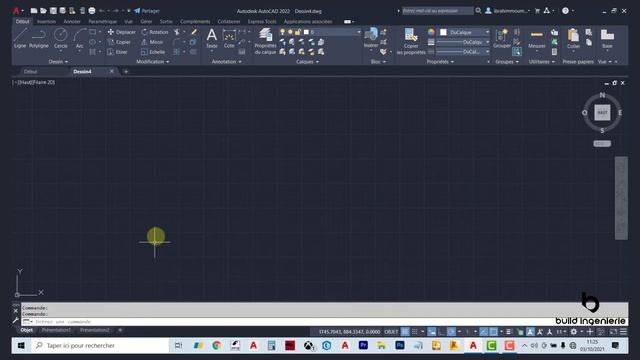Select the Cote dimension tool
The image size is (640, 360).
coord(229,38)
